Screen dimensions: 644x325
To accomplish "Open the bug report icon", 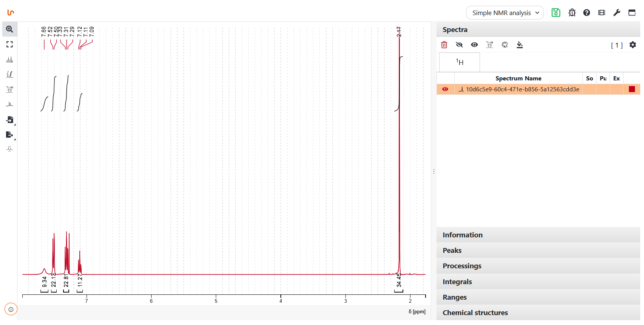I will tap(572, 12).
